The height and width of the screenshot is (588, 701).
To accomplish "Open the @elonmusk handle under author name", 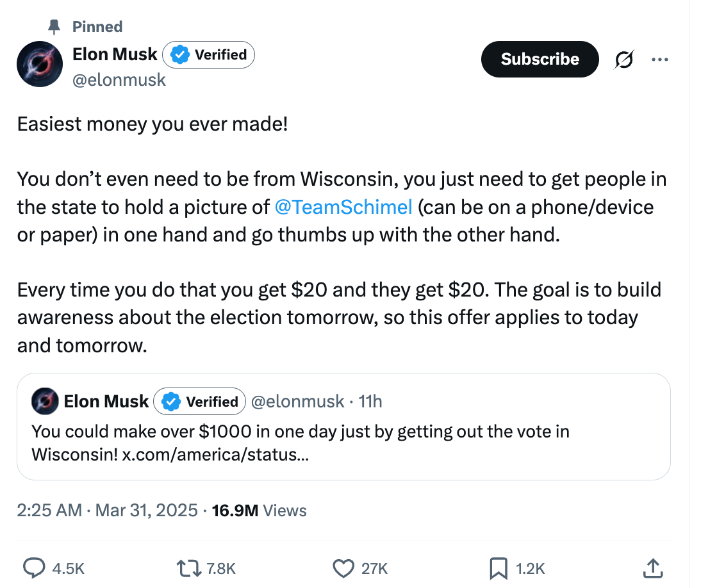I will pyautogui.click(x=119, y=80).
